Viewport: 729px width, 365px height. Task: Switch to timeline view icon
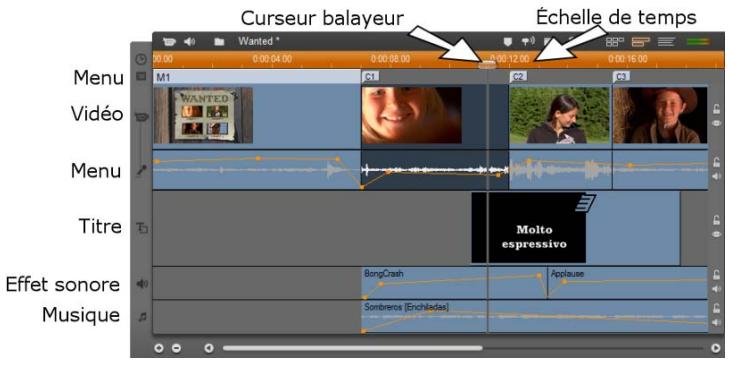(x=640, y=42)
